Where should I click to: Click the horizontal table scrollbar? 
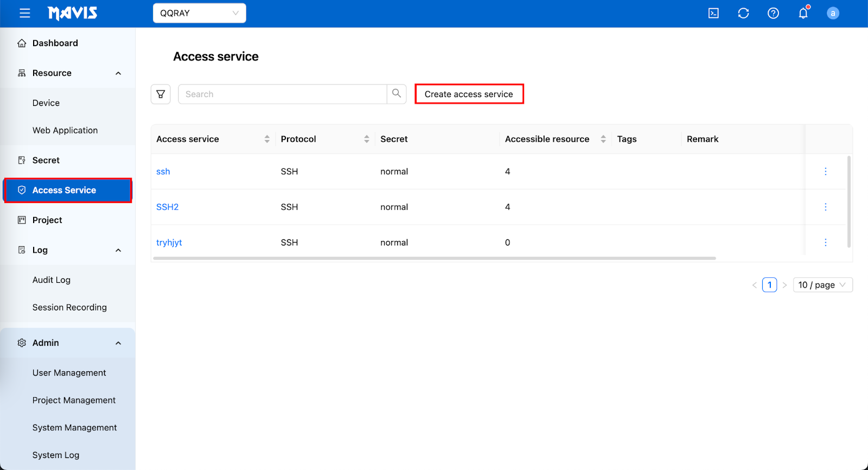point(434,258)
